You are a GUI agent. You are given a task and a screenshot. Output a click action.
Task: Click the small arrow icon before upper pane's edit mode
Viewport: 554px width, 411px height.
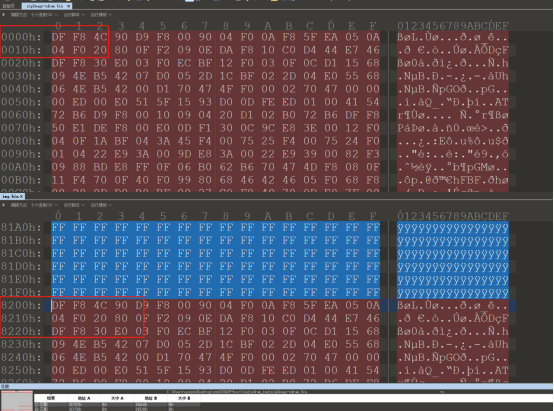[x=4, y=15]
